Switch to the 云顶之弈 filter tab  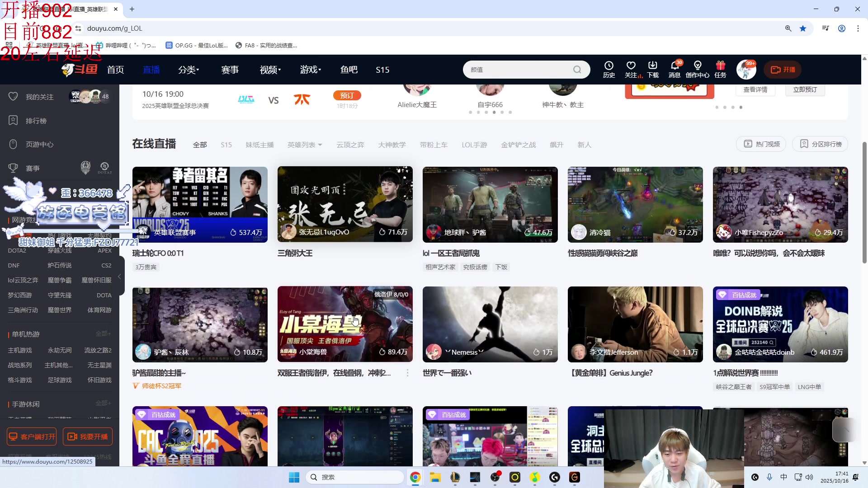pyautogui.click(x=350, y=145)
